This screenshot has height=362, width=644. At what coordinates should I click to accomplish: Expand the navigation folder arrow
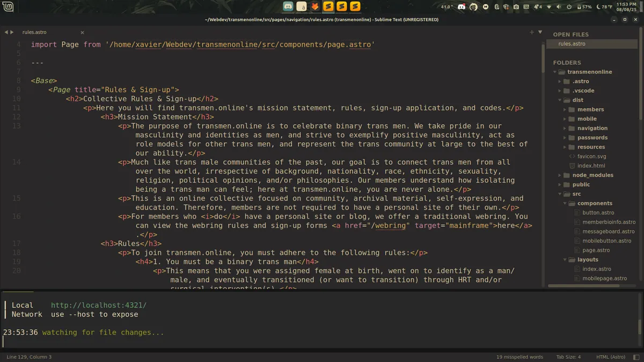click(x=565, y=128)
